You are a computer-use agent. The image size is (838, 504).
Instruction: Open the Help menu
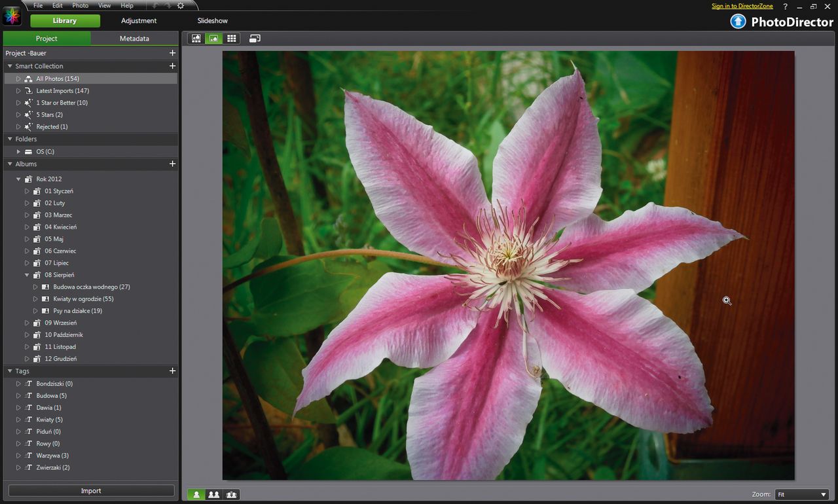tap(127, 5)
